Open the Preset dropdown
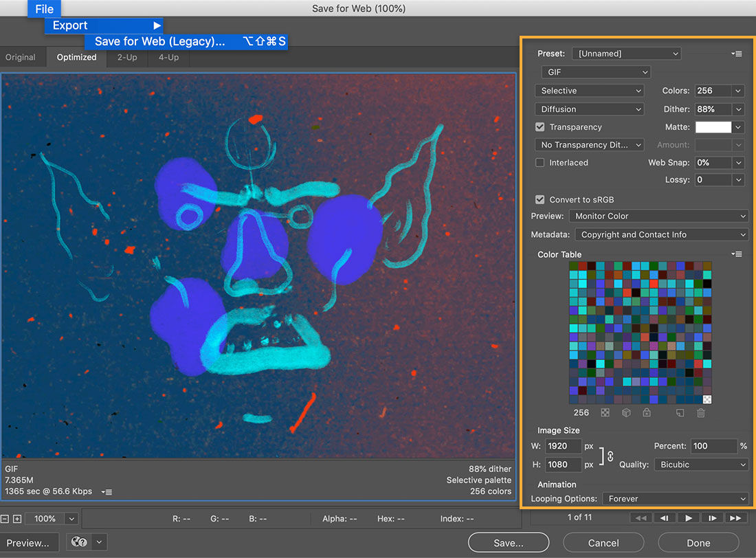756x558 pixels. click(x=626, y=54)
